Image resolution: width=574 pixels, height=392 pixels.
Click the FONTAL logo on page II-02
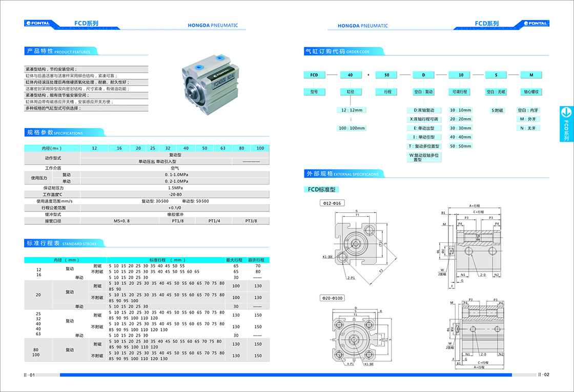click(x=535, y=23)
